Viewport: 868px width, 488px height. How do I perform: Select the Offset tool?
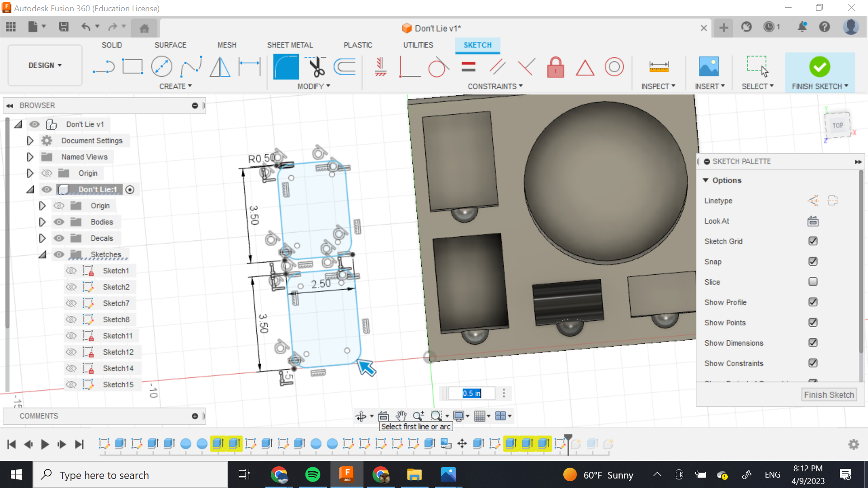tap(345, 67)
